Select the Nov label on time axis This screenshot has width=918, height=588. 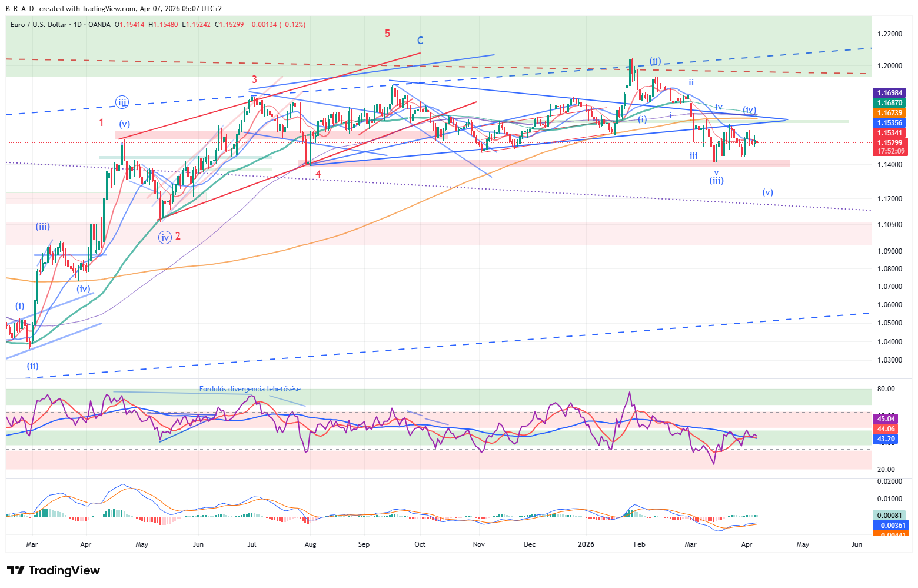(478, 544)
